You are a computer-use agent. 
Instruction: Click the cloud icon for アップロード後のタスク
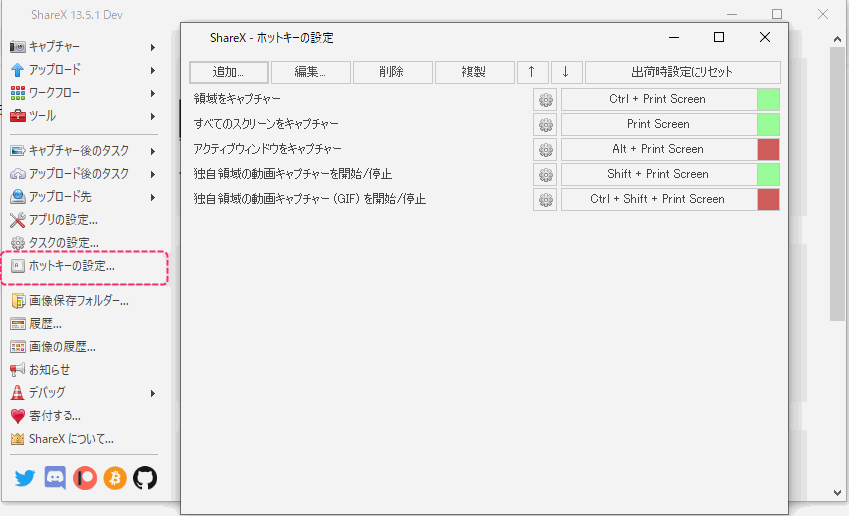tap(17, 174)
